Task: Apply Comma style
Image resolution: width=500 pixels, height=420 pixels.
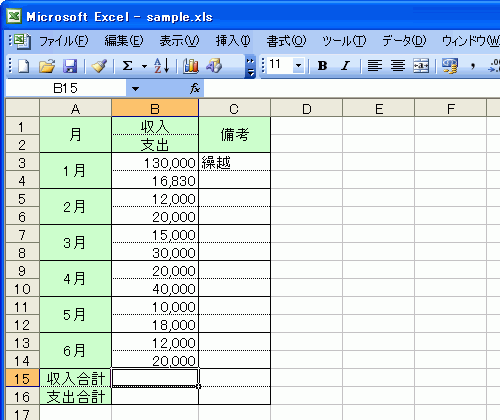Action: click(473, 66)
